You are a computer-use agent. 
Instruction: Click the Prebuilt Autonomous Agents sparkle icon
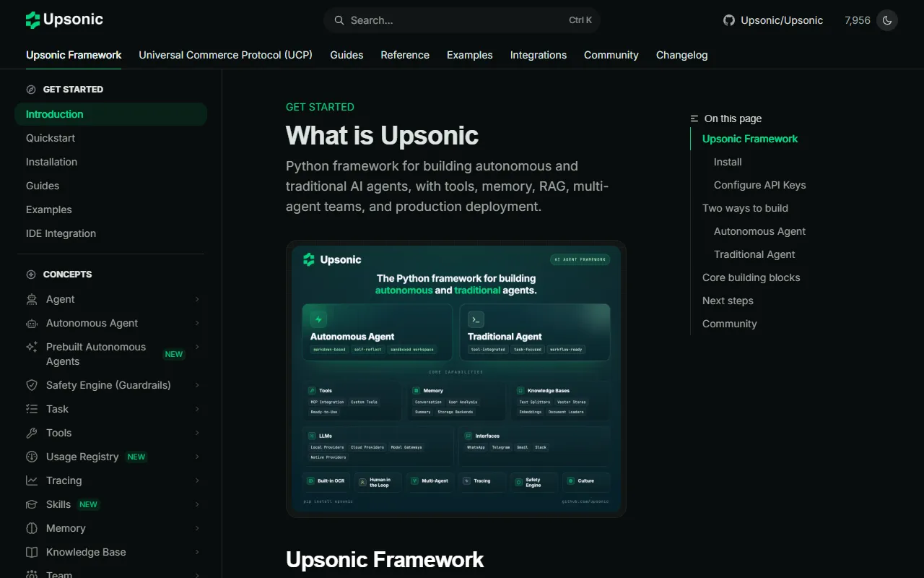[32, 347]
